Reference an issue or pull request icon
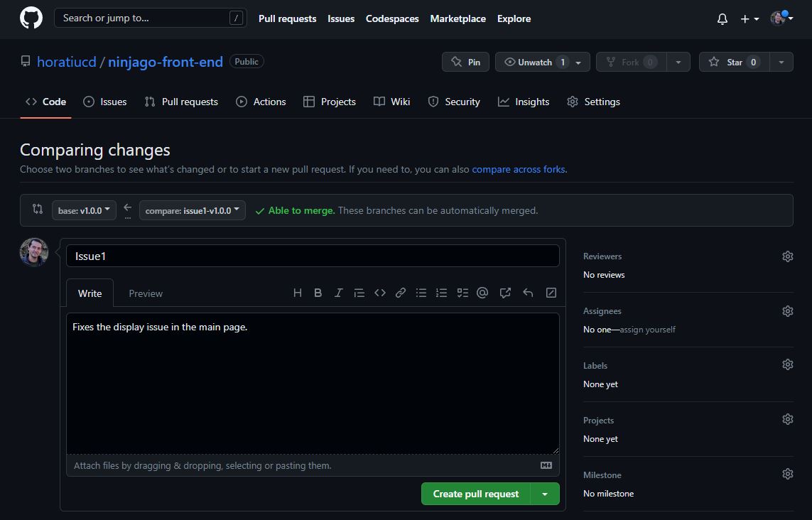 (505, 293)
